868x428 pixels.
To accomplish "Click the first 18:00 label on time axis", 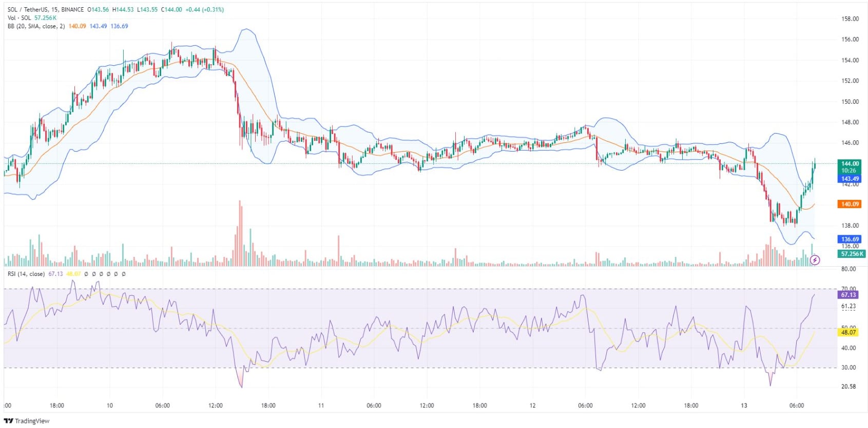I will pyautogui.click(x=56, y=405).
